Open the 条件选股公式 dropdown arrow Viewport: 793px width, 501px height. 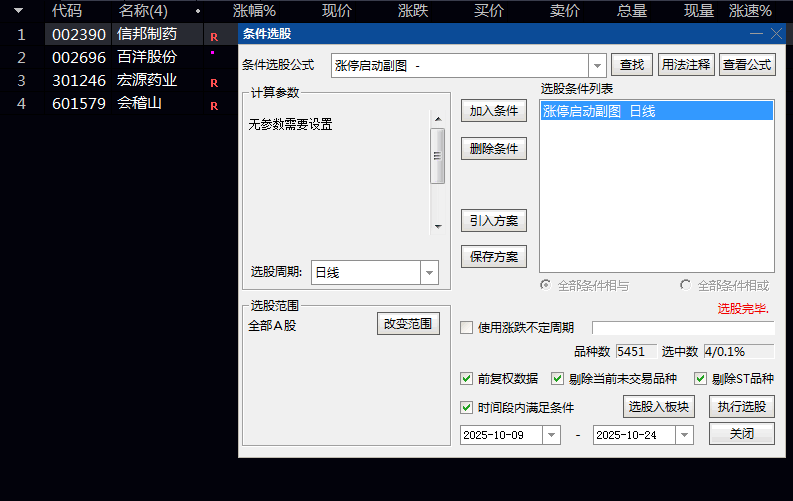point(597,66)
